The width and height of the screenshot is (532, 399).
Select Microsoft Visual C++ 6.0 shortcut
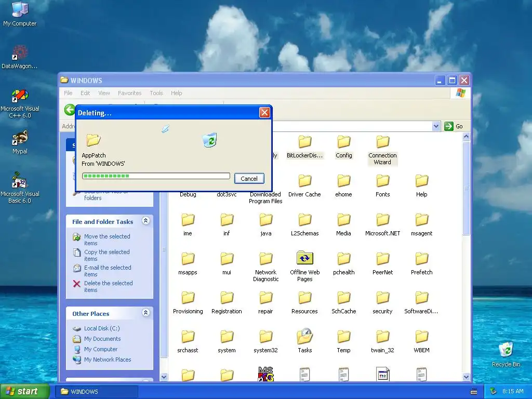point(20,103)
